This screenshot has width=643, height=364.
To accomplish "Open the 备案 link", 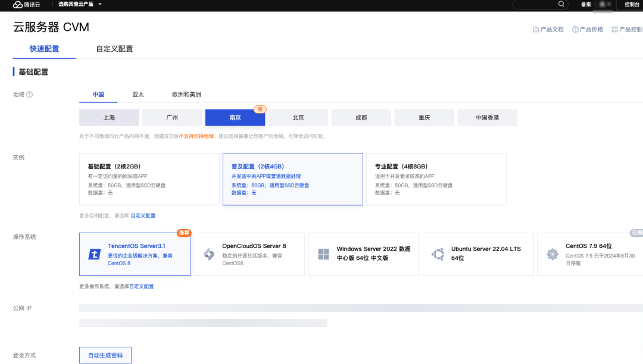I will click(x=586, y=5).
